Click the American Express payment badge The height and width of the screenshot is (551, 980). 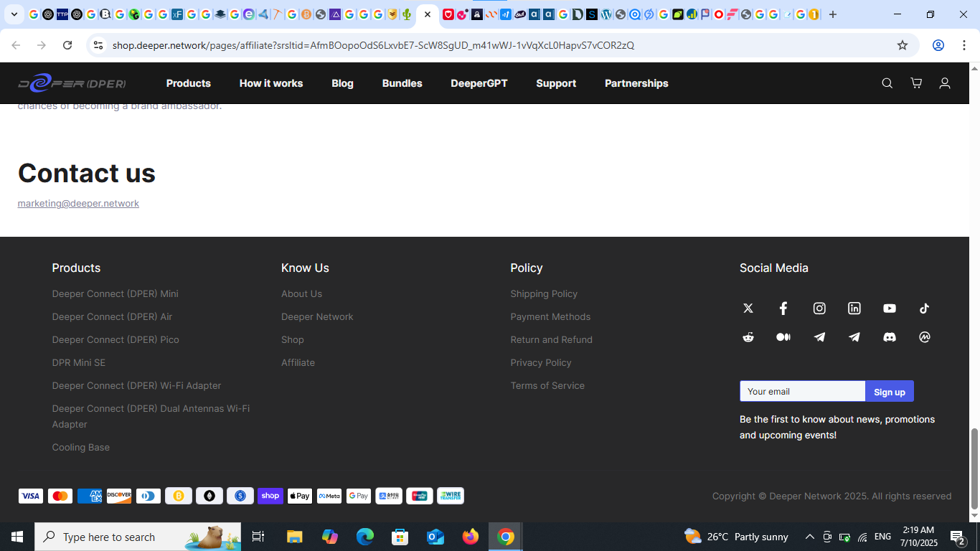click(x=90, y=496)
